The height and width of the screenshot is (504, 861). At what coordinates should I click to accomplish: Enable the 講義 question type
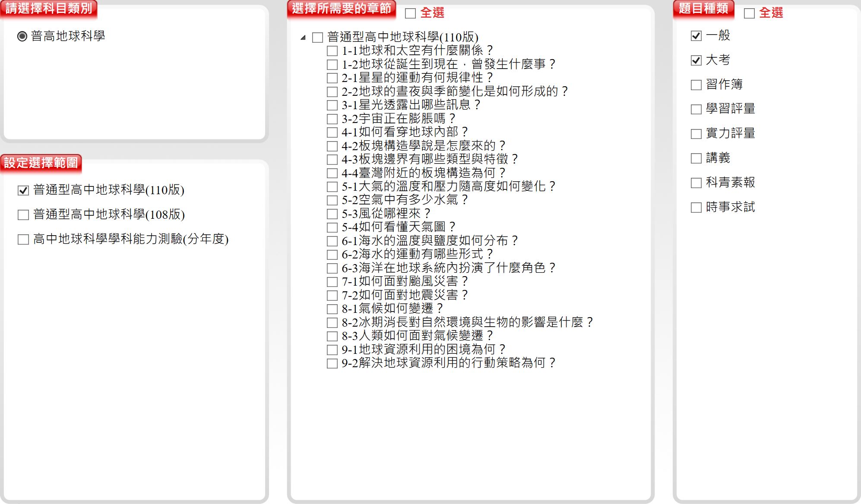[696, 158]
